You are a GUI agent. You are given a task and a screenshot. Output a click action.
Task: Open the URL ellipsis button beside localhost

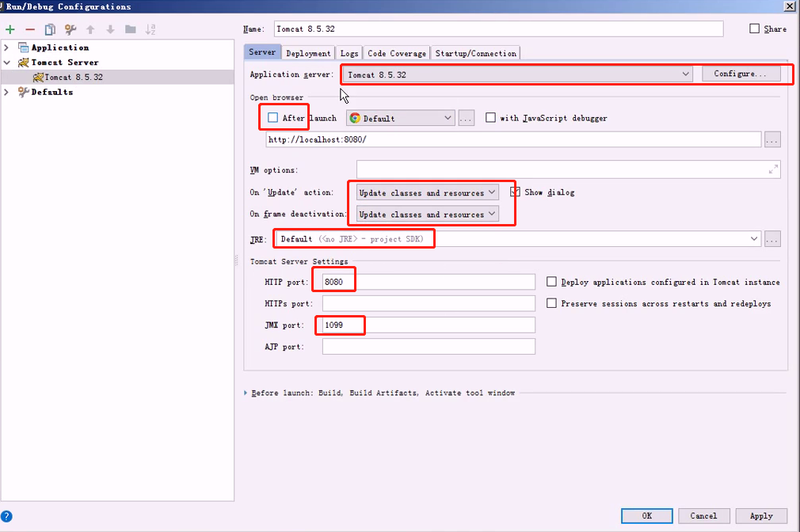[x=772, y=139]
